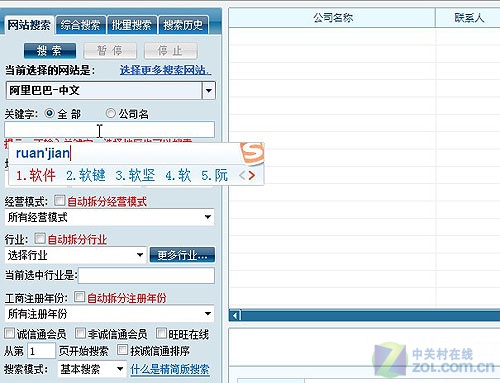Open the 批量搜索 tab
The image size is (500, 383).
pyautogui.click(x=132, y=25)
